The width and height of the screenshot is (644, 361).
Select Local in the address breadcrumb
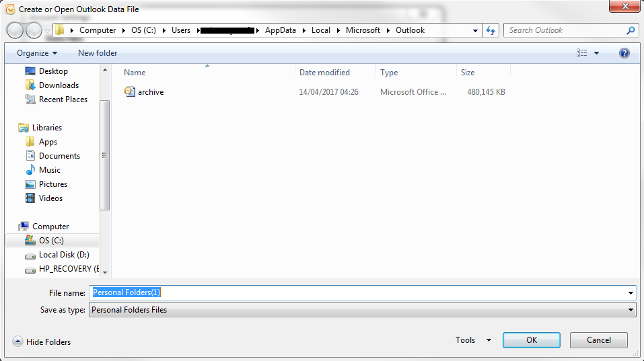321,30
